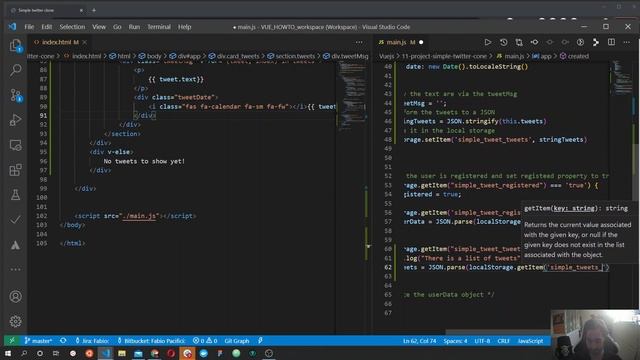Open Windows Start menu
640x360 pixels.
[8, 353]
